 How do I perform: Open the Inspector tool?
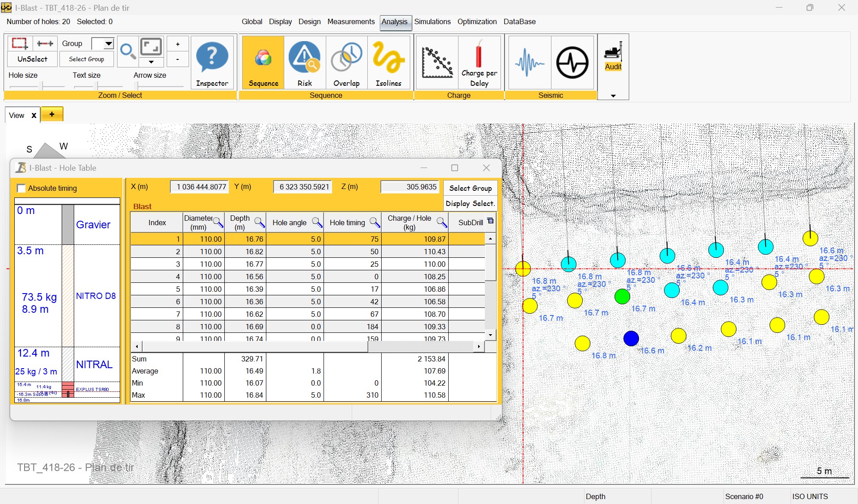tap(212, 63)
